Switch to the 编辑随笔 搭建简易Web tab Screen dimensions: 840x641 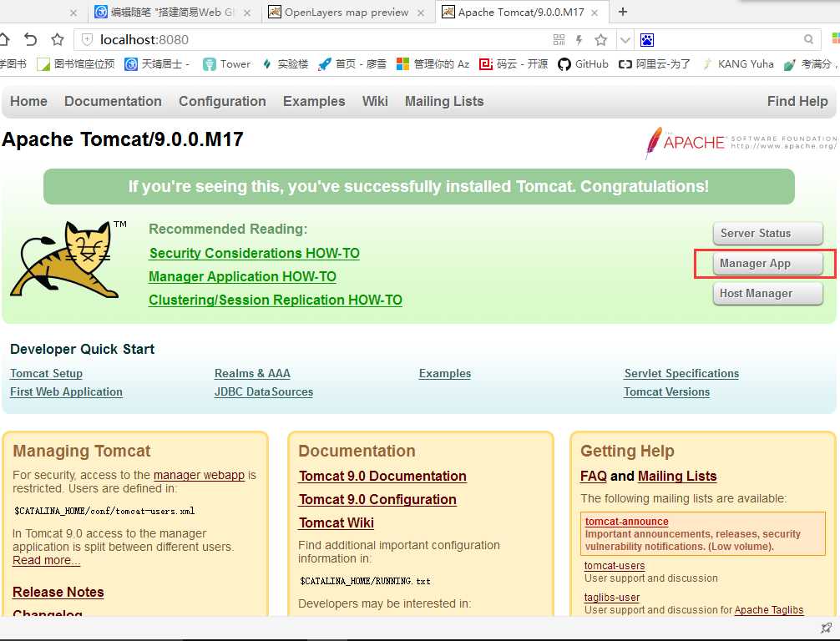[x=173, y=12]
